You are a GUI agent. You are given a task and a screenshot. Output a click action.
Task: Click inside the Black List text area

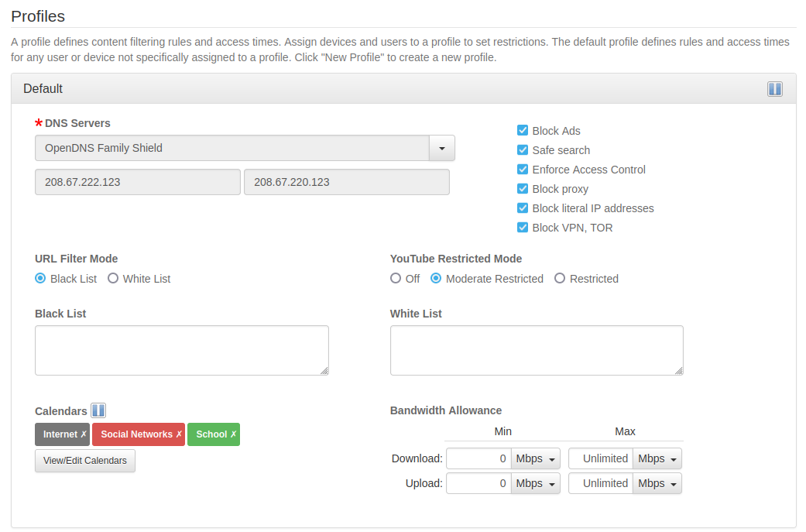click(182, 350)
